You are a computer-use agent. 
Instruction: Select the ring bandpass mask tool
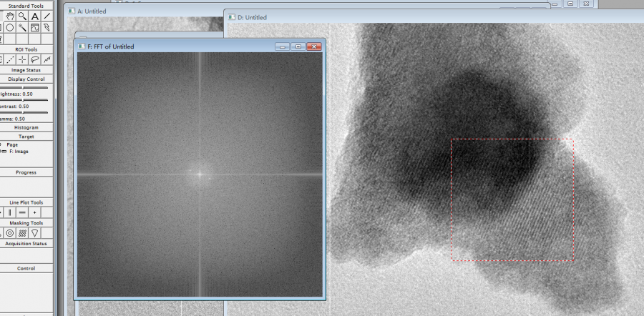[10, 232]
